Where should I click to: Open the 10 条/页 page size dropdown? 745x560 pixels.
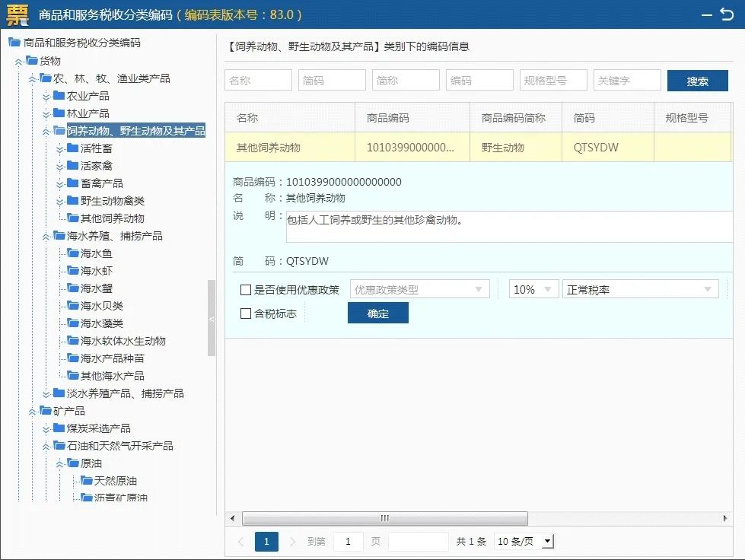click(x=524, y=541)
